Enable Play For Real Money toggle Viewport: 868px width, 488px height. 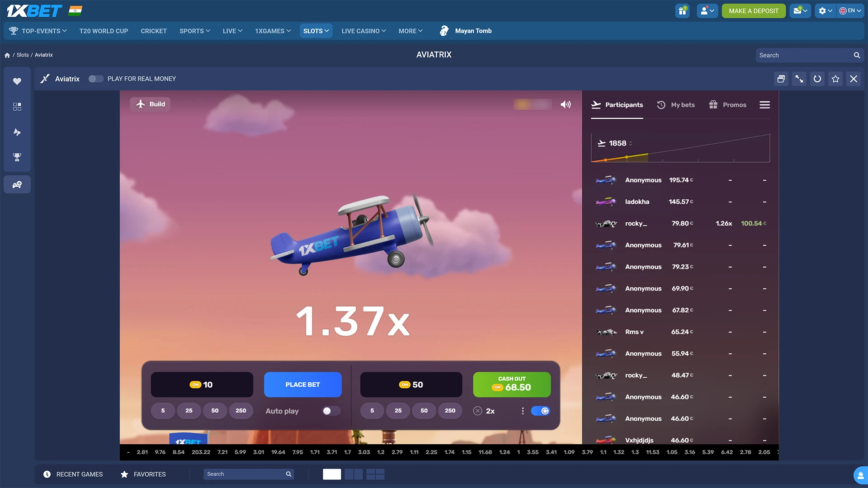96,79
